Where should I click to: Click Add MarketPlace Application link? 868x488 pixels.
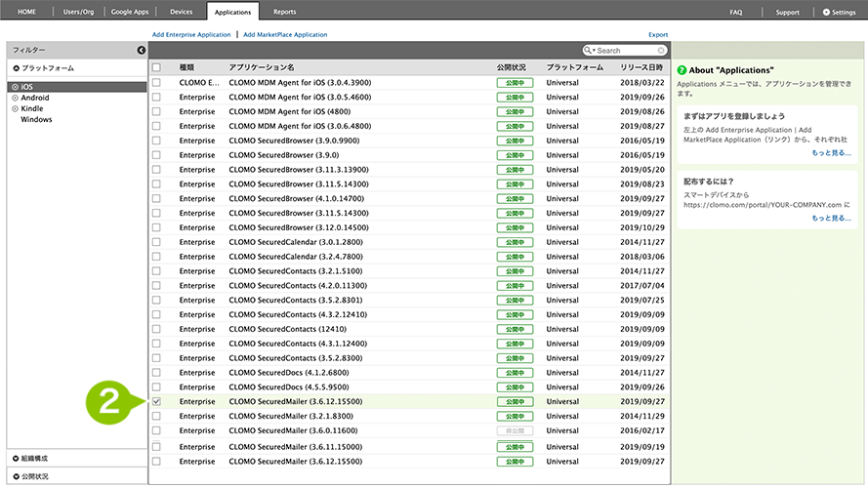tap(285, 34)
